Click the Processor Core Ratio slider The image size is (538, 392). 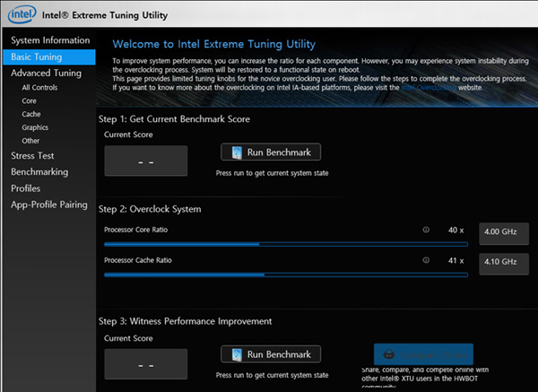tap(286, 244)
